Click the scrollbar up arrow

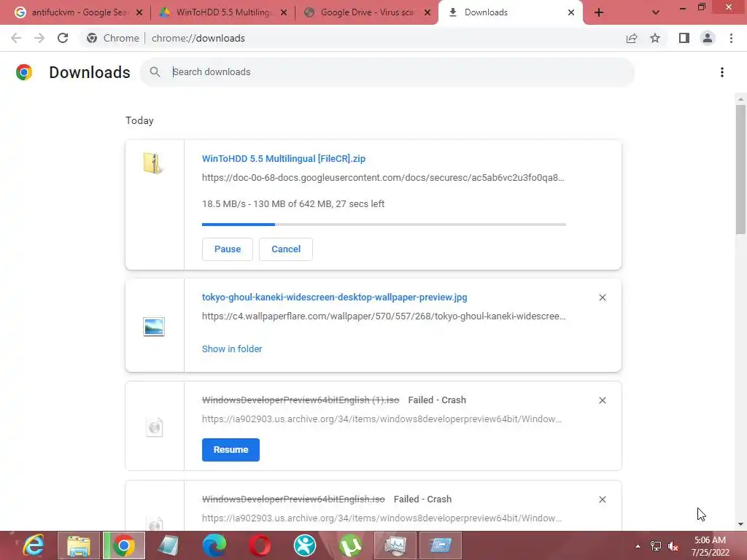(x=740, y=99)
